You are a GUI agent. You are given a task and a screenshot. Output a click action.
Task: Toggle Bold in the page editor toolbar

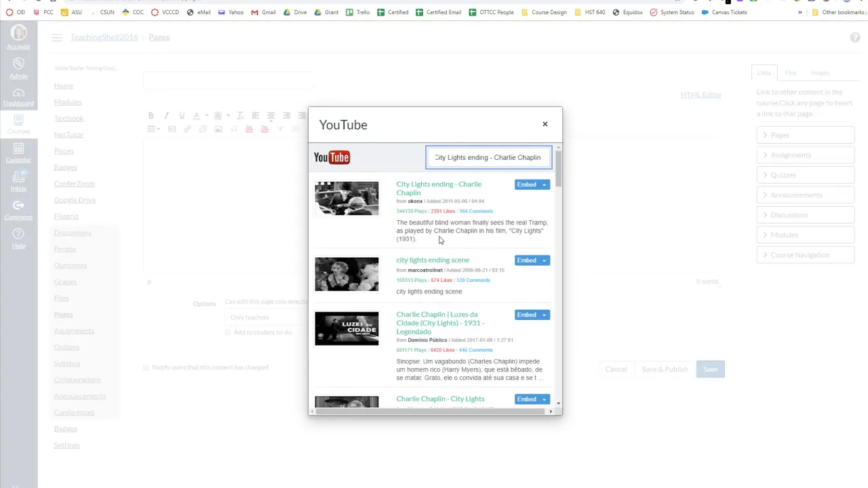[151, 115]
